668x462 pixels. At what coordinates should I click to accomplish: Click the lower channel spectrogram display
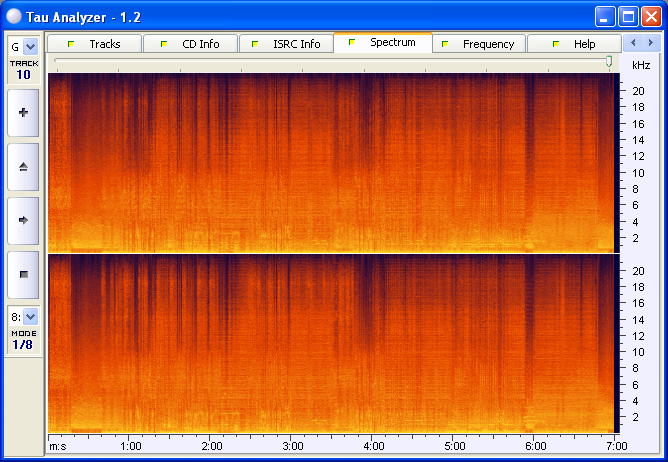click(x=331, y=343)
